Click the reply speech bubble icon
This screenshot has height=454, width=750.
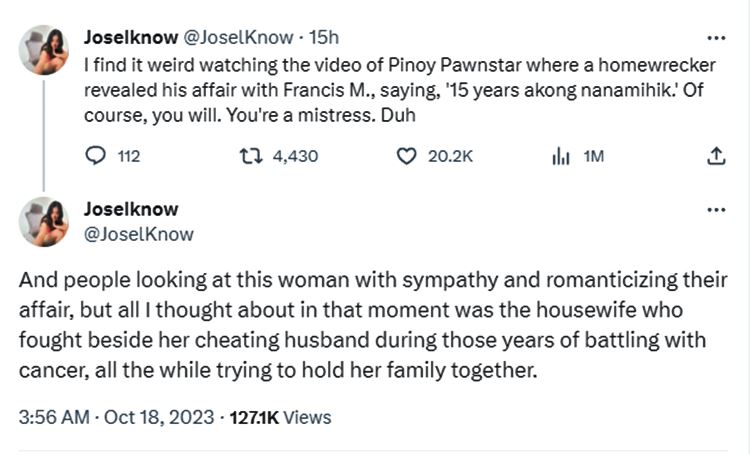click(97, 156)
